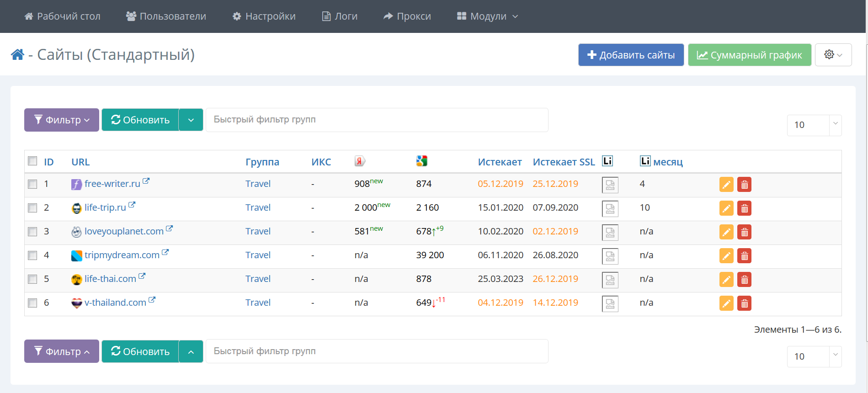This screenshot has width=868, height=393.
Task: Click the home icon beside Сайты title
Action: tap(17, 55)
